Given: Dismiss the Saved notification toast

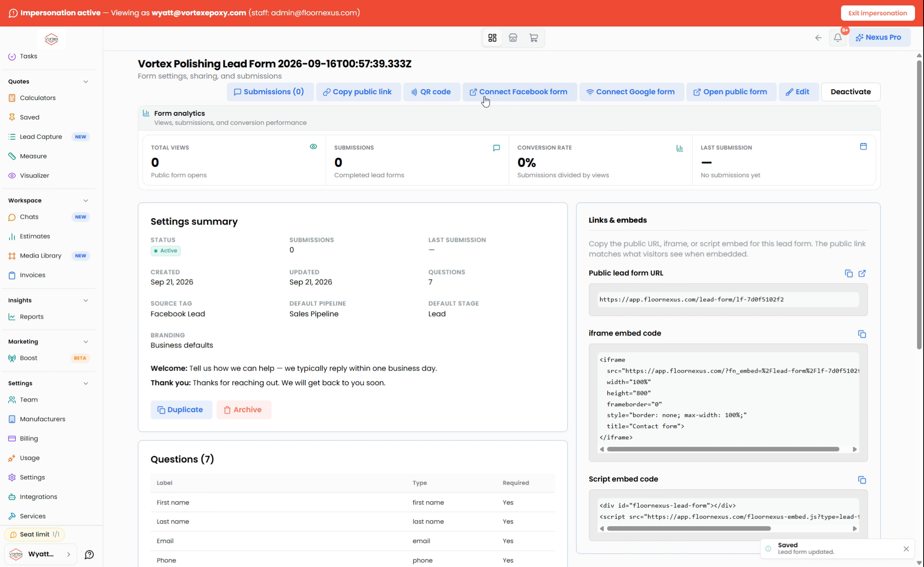Looking at the screenshot, I should tap(906, 548).
